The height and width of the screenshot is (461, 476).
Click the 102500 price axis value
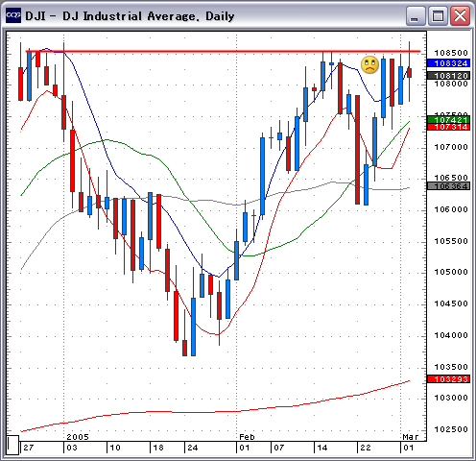coord(451,429)
